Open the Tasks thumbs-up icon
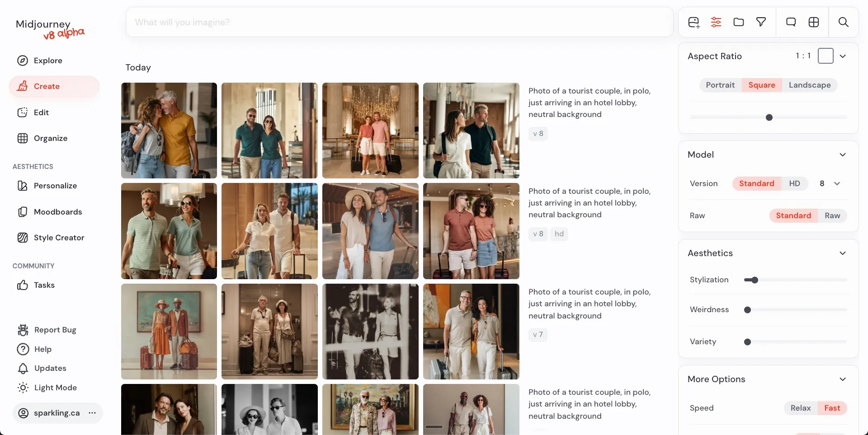The width and height of the screenshot is (868, 435). [22, 285]
